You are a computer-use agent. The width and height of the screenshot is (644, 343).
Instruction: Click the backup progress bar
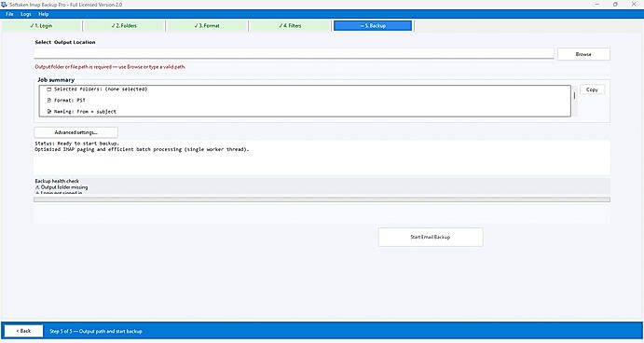322,199
